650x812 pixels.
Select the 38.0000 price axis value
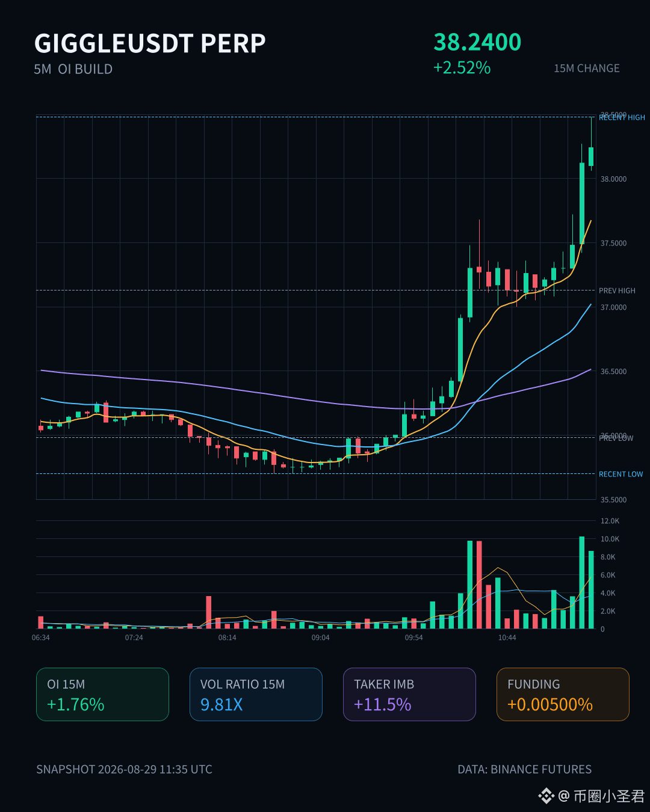tap(613, 179)
